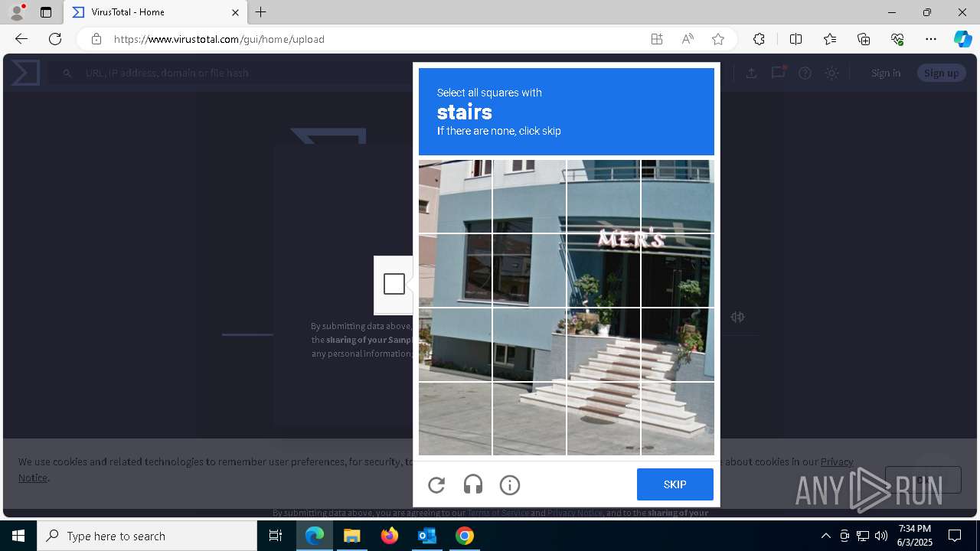Viewport: 980px width, 551px height.
Task: Click taskbar search box
Action: (147, 536)
